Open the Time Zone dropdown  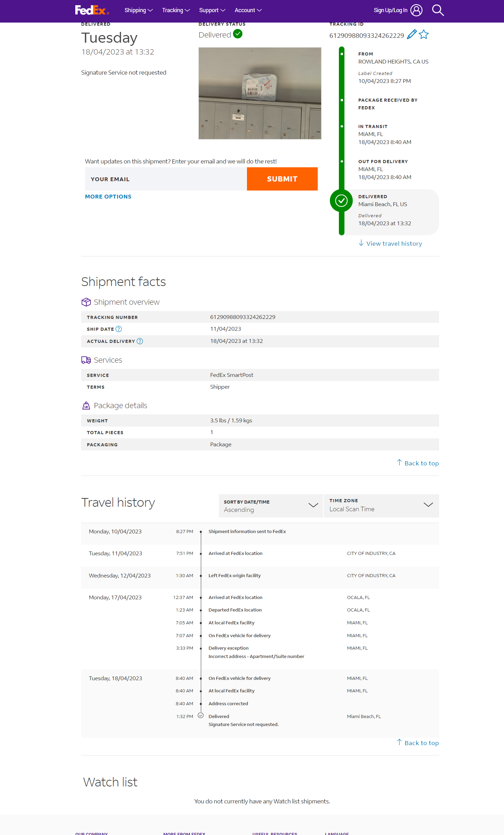pyautogui.click(x=381, y=506)
